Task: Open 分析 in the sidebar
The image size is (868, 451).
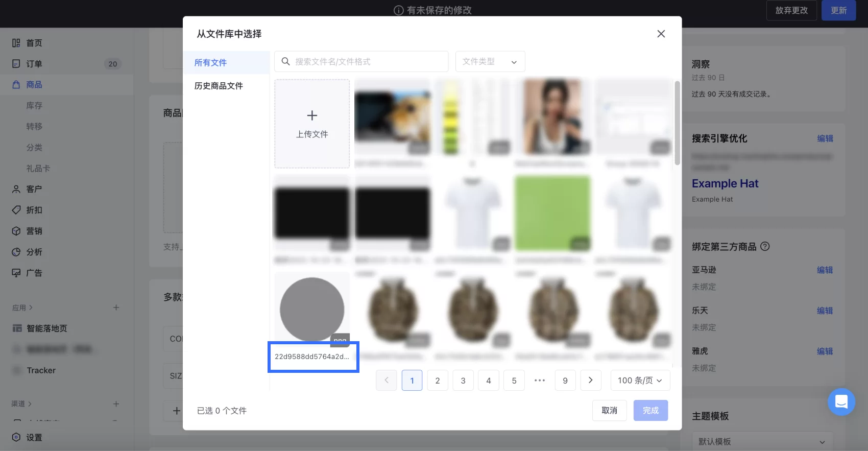Action: click(x=34, y=252)
